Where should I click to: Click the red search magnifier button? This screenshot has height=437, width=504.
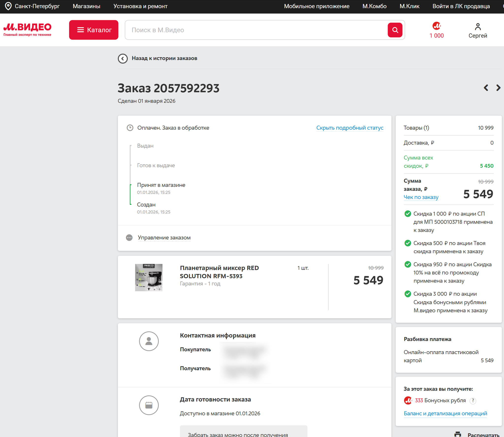(395, 30)
